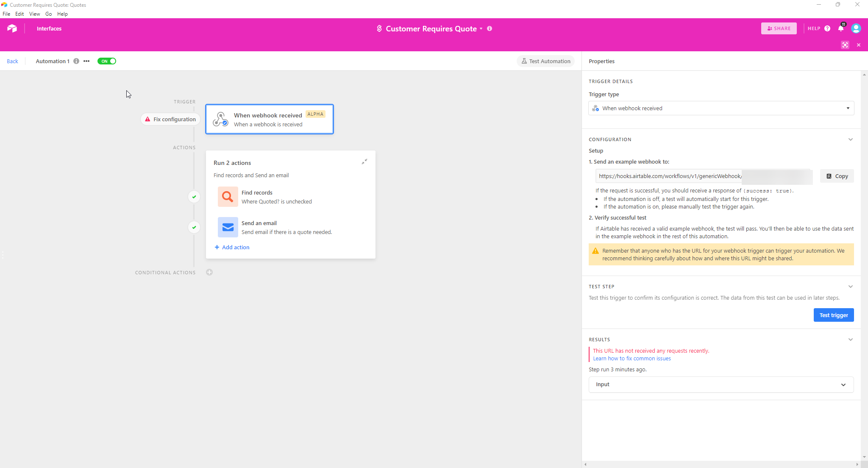Copy the webhook URL

[x=837, y=176]
